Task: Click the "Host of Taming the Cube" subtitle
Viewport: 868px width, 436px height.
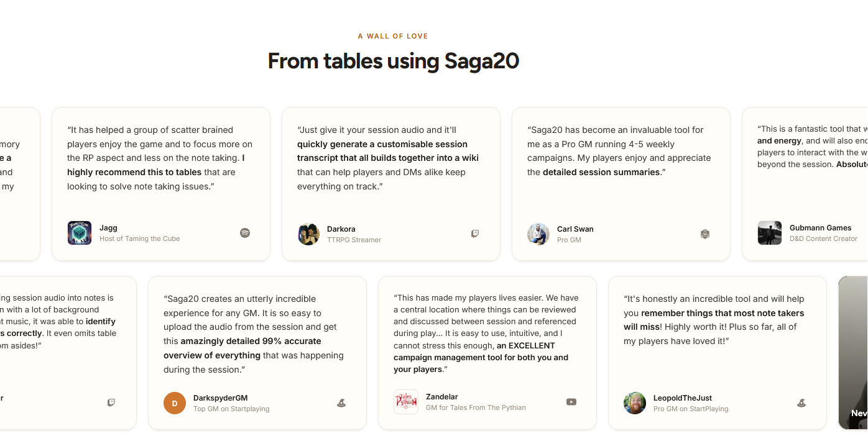Action: (x=140, y=238)
